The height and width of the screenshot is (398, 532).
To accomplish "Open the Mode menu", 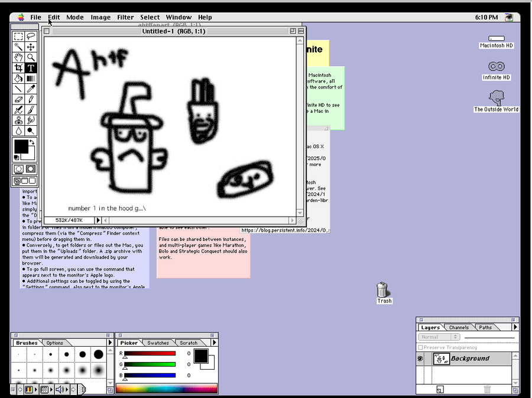I will click(x=74, y=17).
